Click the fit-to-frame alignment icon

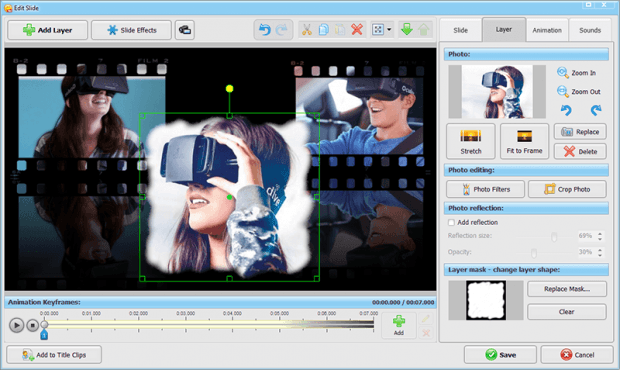[378, 30]
